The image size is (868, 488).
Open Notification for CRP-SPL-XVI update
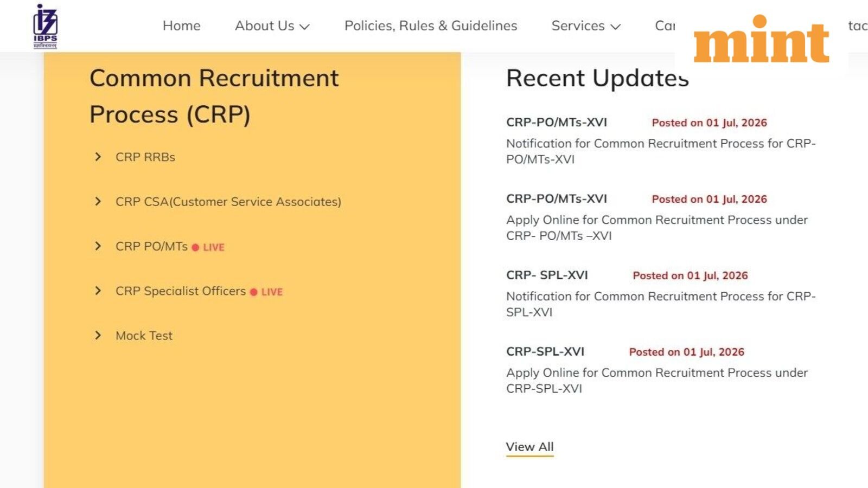click(661, 304)
